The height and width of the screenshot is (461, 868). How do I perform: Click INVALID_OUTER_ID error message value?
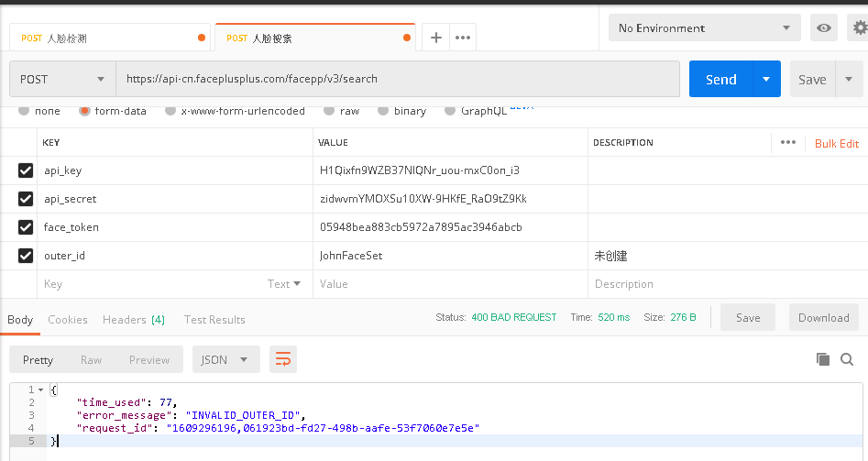[x=244, y=415]
